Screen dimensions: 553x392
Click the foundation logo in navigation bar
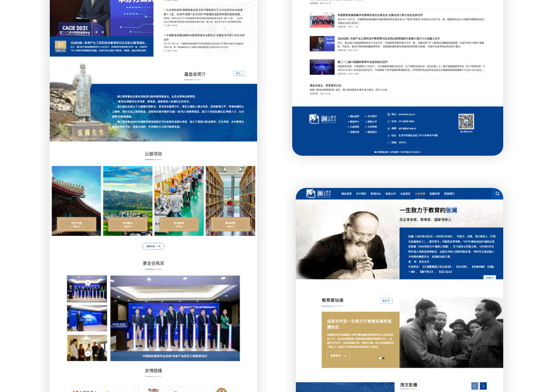(319, 194)
